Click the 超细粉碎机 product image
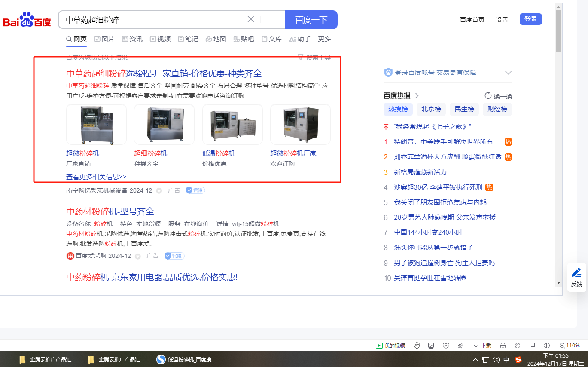Viewport: 588px width, 367px height. tap(164, 124)
